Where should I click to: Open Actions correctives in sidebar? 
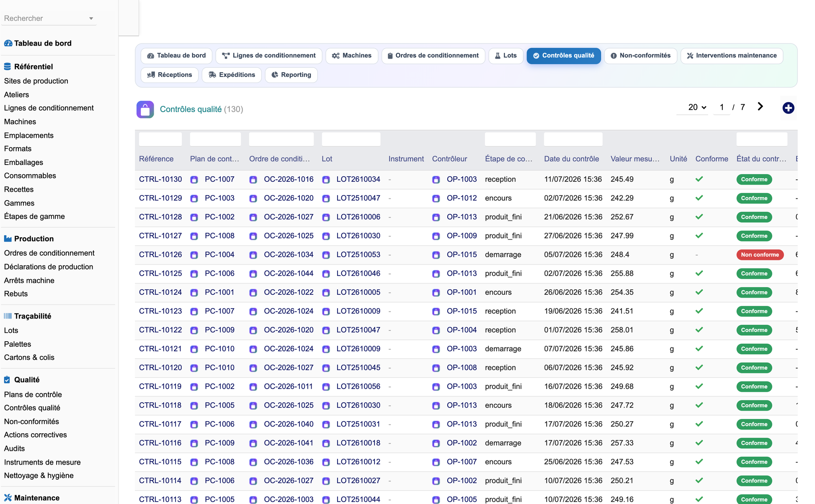[x=36, y=435]
